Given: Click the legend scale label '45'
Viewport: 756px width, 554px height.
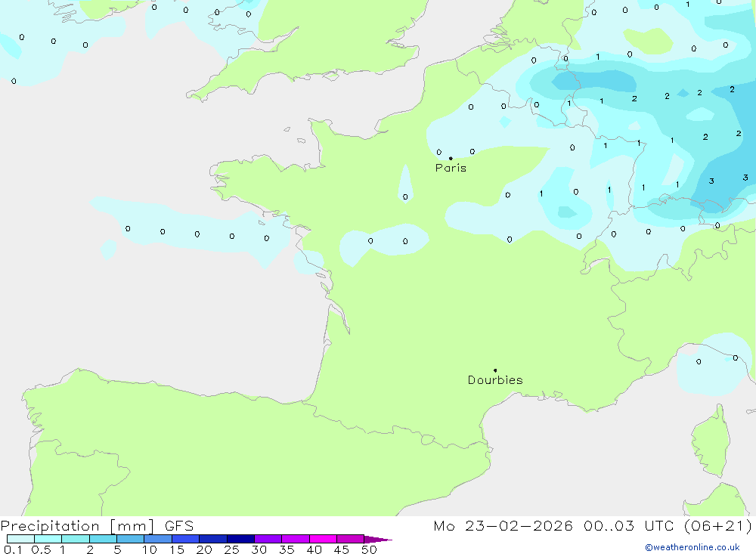Looking at the screenshot, I should [342, 549].
